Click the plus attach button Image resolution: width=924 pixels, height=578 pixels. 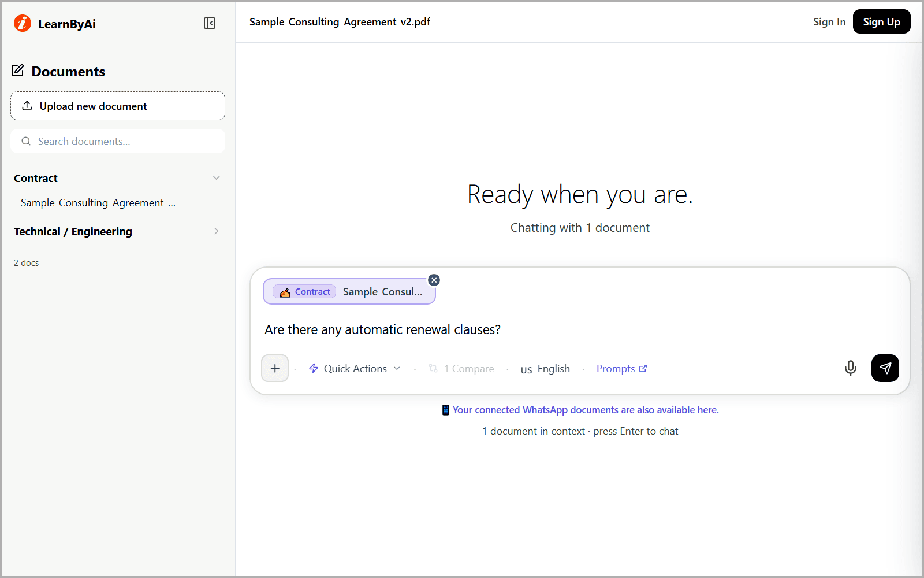point(275,368)
